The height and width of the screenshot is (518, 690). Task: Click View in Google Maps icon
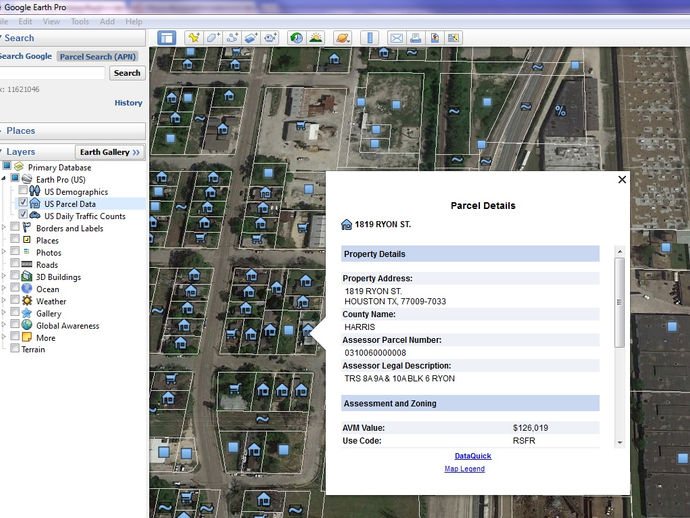pos(453,38)
